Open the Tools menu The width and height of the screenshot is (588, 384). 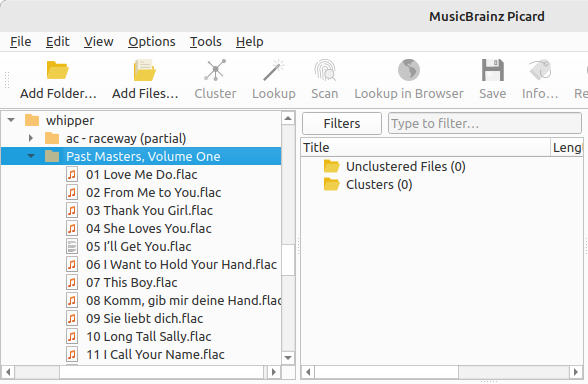pyautogui.click(x=206, y=42)
